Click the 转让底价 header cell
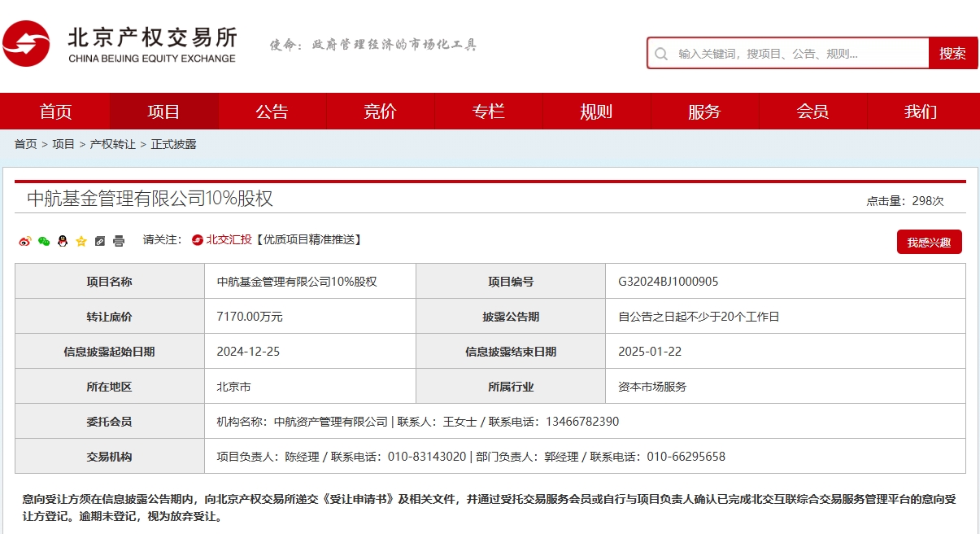This screenshot has width=980, height=534. coord(110,317)
